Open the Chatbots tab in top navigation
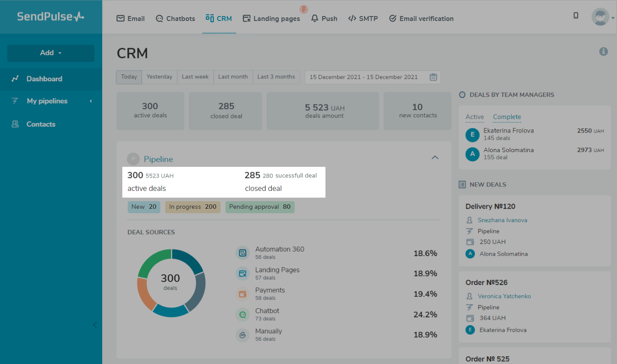The height and width of the screenshot is (364, 617). (x=175, y=19)
